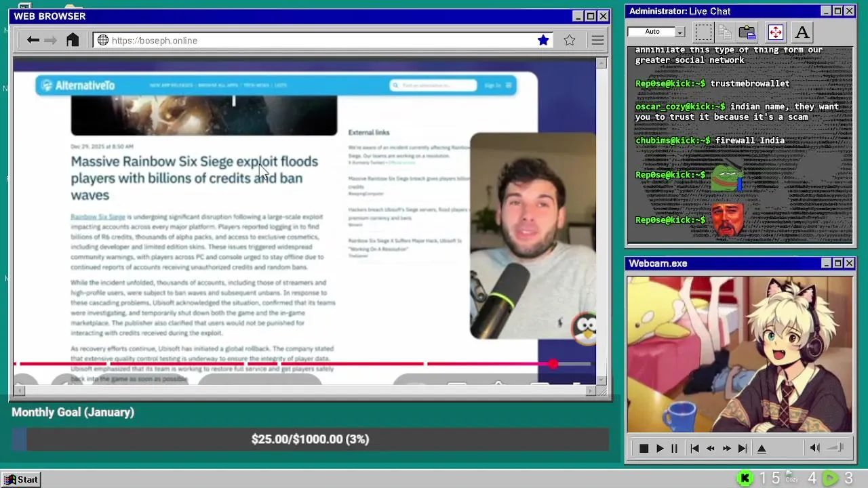Expand the Auto dropdown in Live Chat
Viewport: 868px width, 488px height.
tap(679, 32)
